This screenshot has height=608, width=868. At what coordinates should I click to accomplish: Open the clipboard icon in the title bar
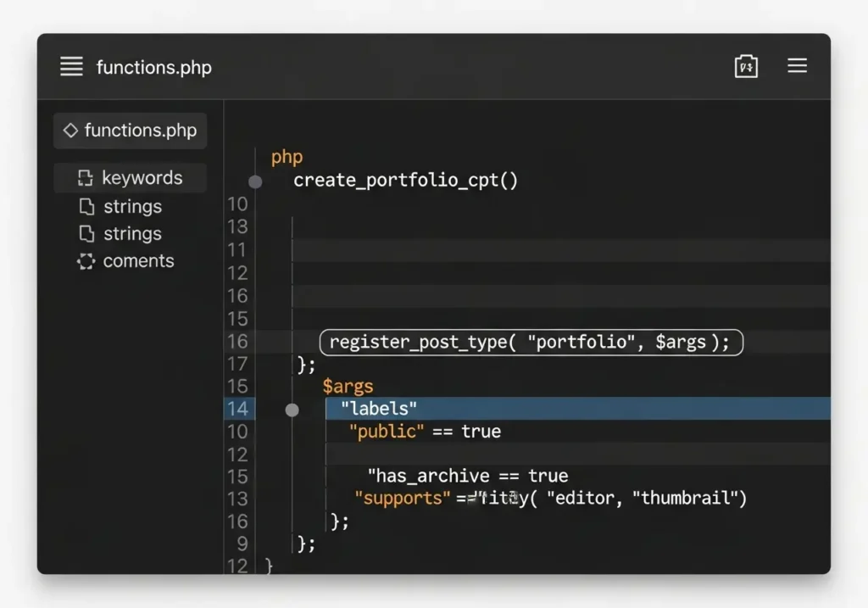(x=746, y=67)
